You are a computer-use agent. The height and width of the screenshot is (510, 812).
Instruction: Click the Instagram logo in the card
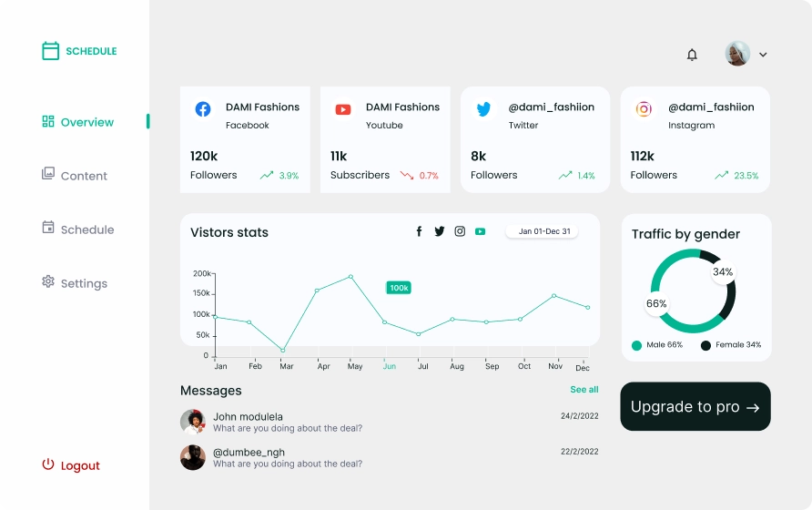click(644, 109)
